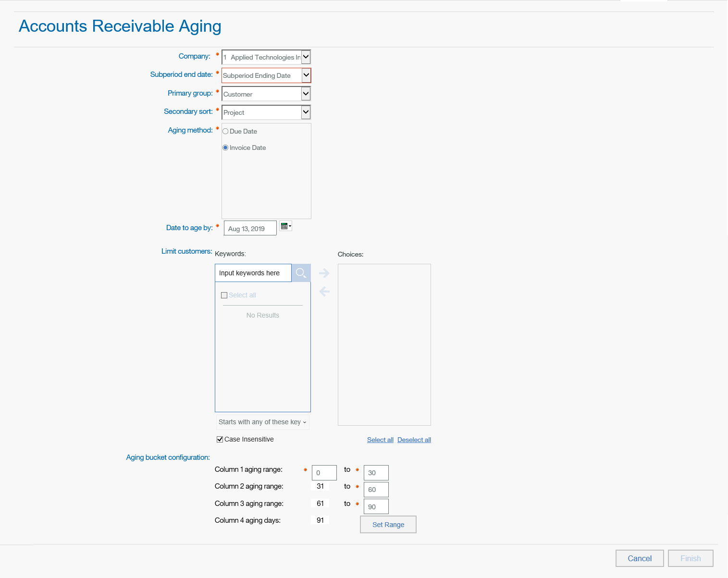
Task: Open the 'Starts with any of these key' selector
Action: pos(262,422)
